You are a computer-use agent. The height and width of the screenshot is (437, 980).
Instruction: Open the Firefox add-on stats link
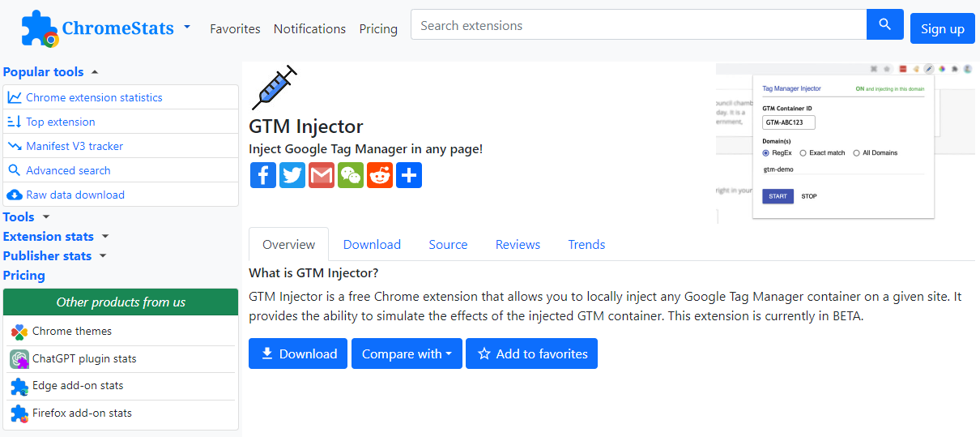(82, 413)
